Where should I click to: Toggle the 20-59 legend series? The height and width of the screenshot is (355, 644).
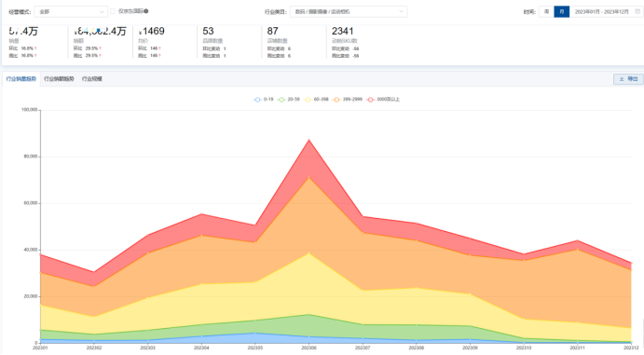point(288,100)
